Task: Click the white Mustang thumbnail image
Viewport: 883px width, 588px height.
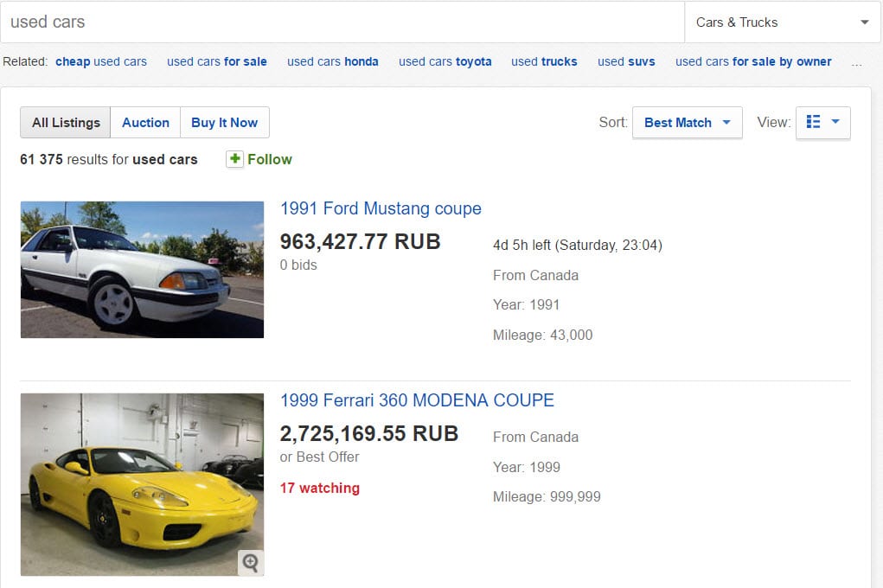Action: pos(142,270)
